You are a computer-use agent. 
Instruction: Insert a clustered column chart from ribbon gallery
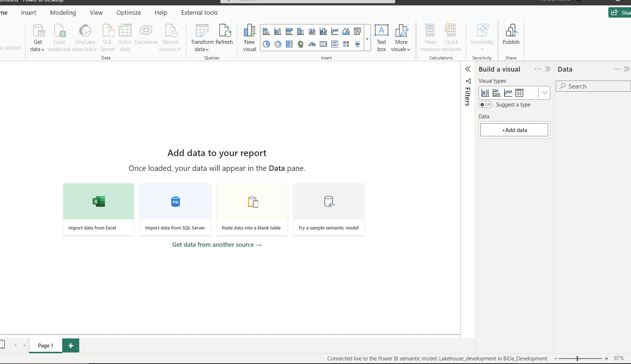click(x=300, y=32)
